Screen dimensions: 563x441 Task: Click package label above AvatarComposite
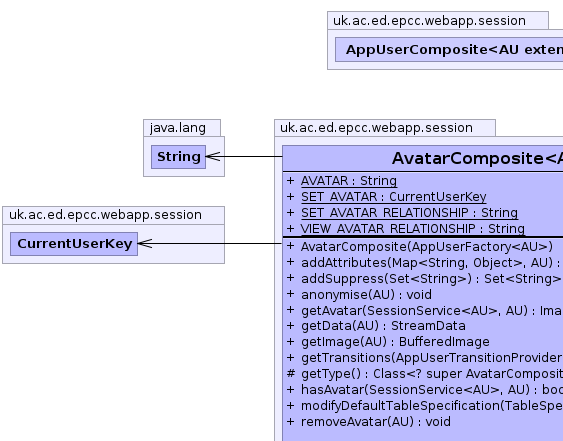tap(376, 128)
